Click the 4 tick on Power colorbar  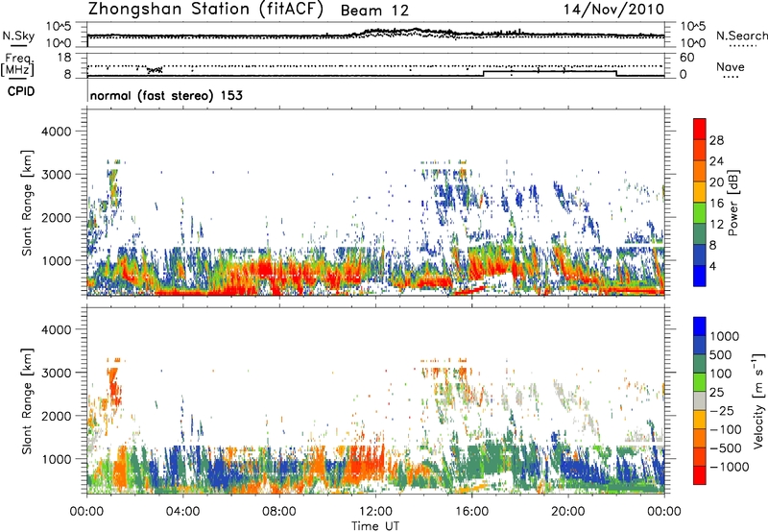click(x=712, y=266)
